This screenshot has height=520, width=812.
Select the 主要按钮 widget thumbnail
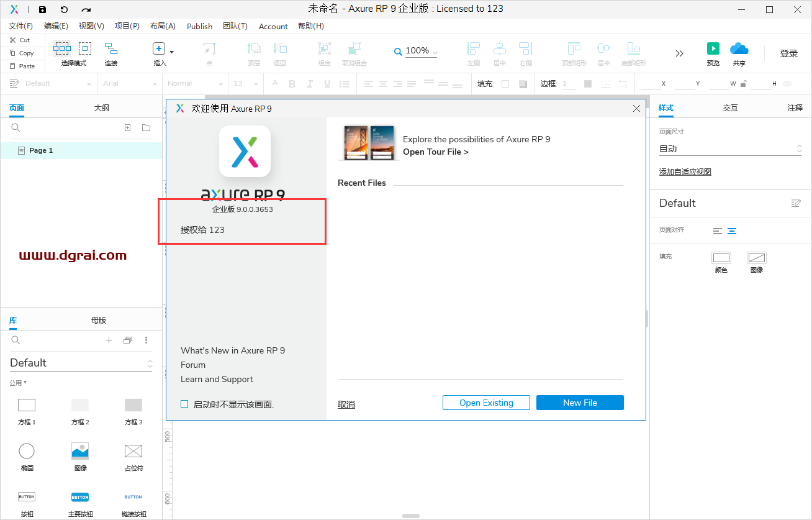80,496
